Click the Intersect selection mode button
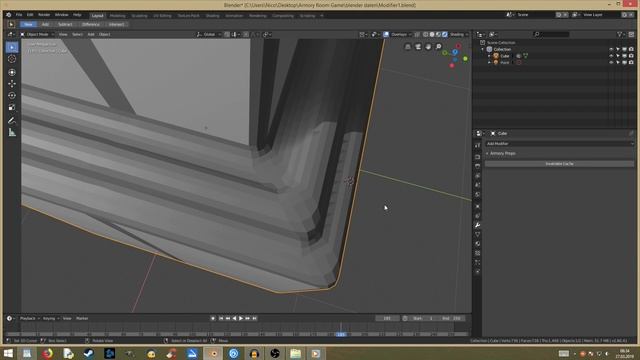The width and height of the screenshot is (640, 360). click(116, 24)
